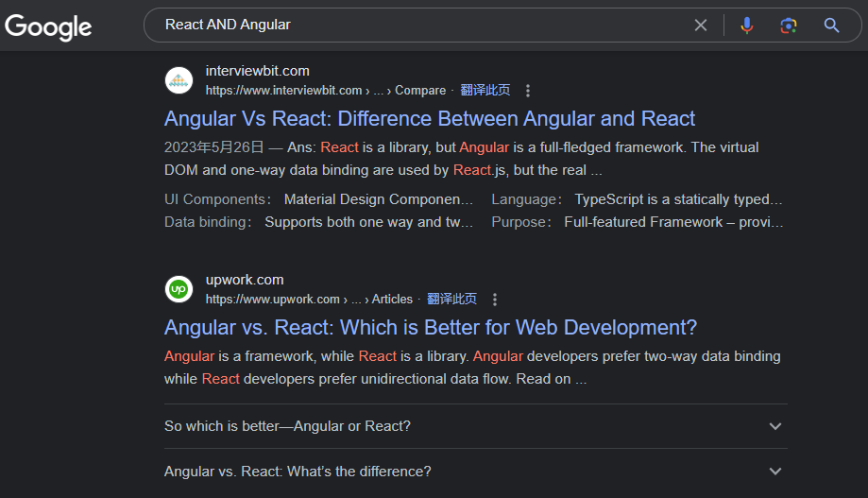This screenshot has width=868, height=498.
Task: Click the upwork.com site favicon
Action: [179, 289]
